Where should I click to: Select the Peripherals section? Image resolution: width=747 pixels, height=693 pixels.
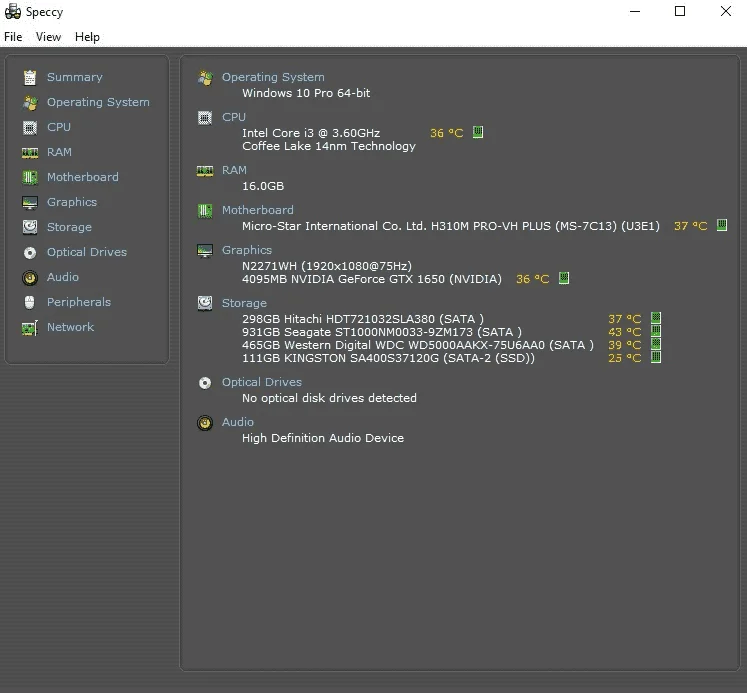click(79, 302)
